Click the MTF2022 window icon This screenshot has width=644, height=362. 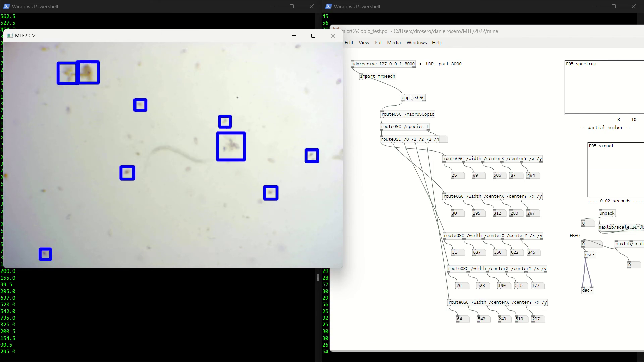(x=10, y=35)
